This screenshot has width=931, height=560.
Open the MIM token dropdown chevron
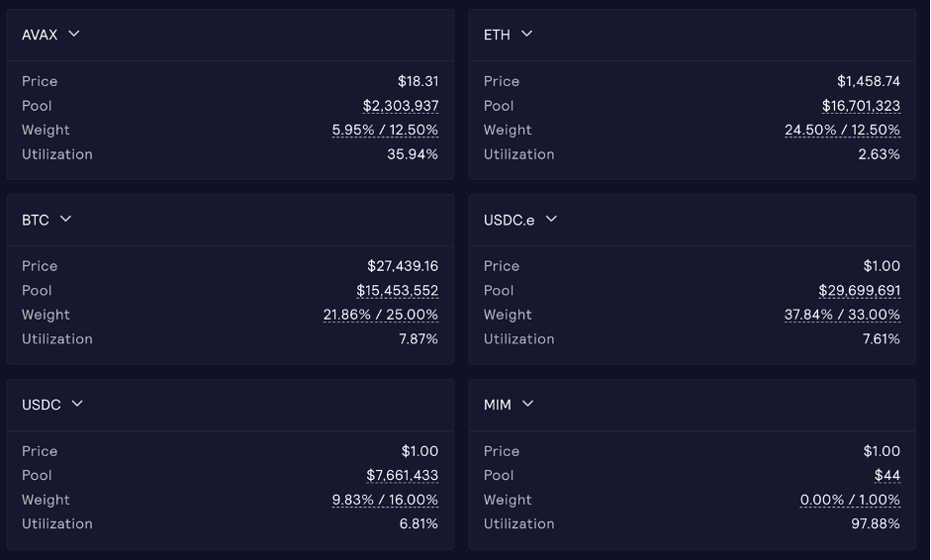click(528, 404)
